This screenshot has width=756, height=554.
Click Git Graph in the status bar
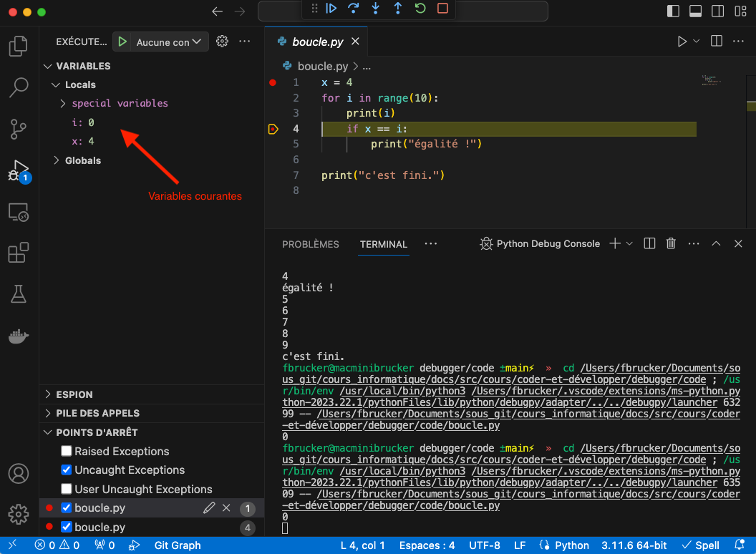178,545
